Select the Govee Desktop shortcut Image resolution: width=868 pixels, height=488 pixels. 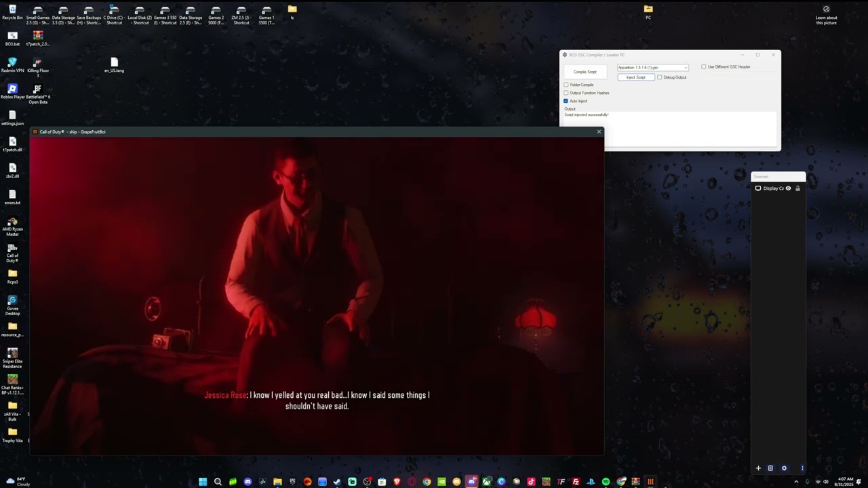(x=12, y=306)
